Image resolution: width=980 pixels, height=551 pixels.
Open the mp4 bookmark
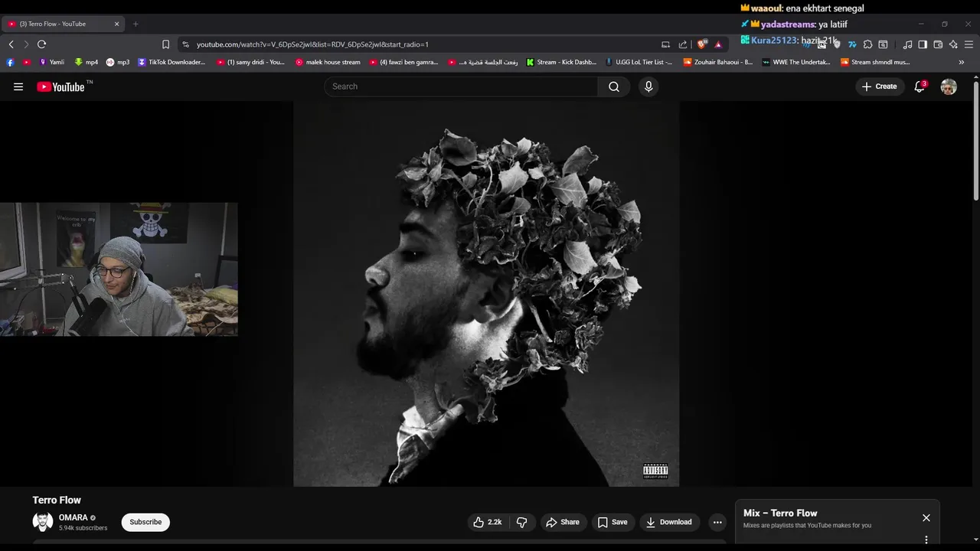(x=86, y=62)
